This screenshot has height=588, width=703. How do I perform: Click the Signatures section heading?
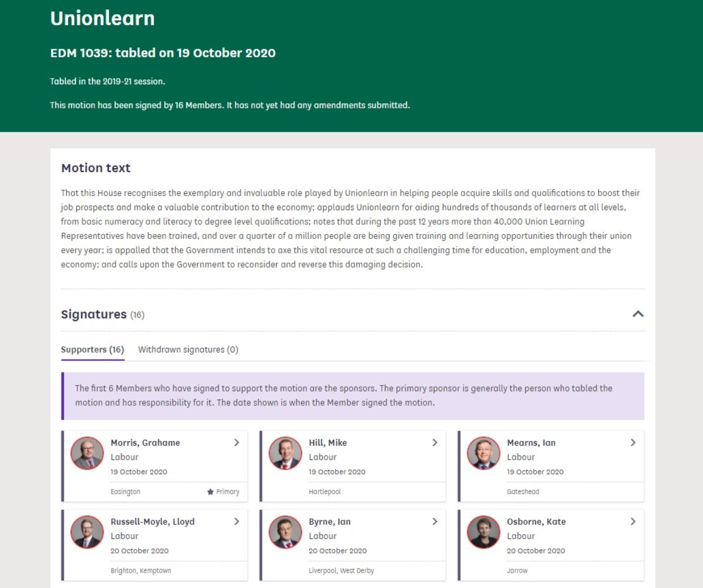(94, 314)
